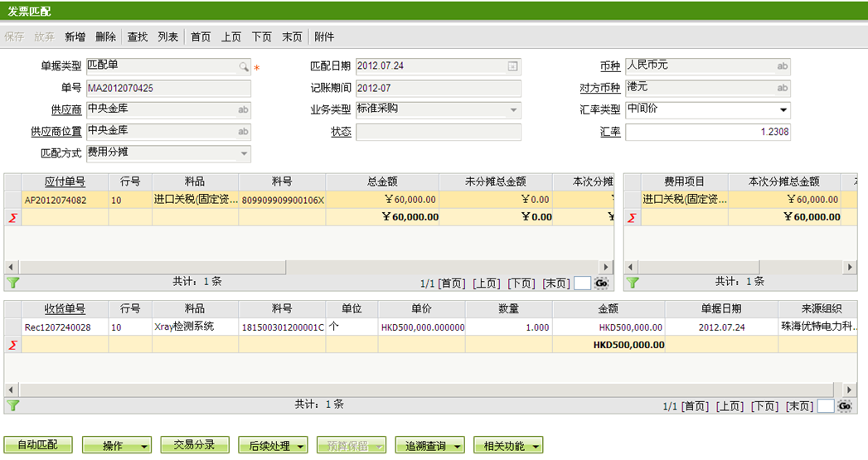Select the AP2012074082 row in the payable table
The width and height of the screenshot is (868, 460).
tap(54, 200)
